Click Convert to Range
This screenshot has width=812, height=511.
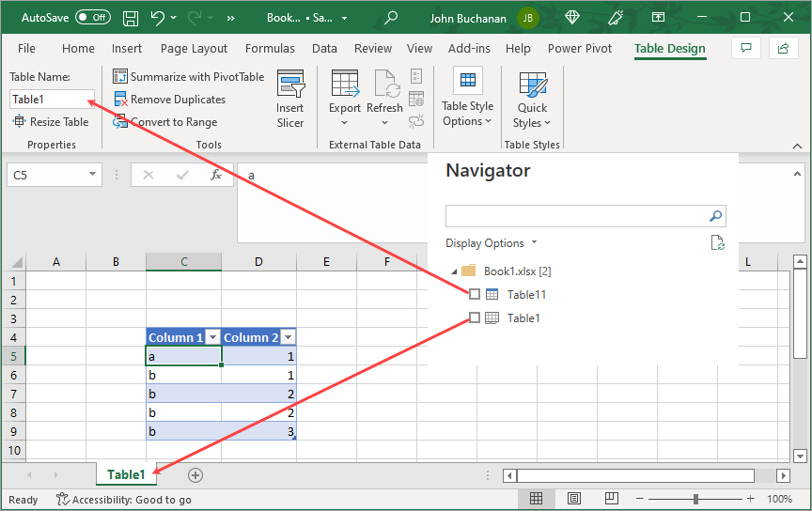click(x=165, y=122)
